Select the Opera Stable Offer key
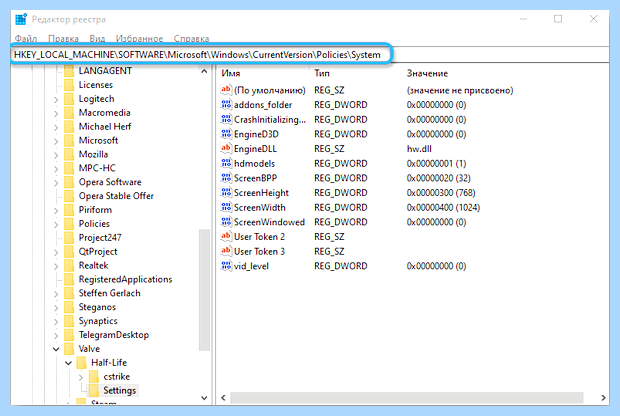 (116, 196)
